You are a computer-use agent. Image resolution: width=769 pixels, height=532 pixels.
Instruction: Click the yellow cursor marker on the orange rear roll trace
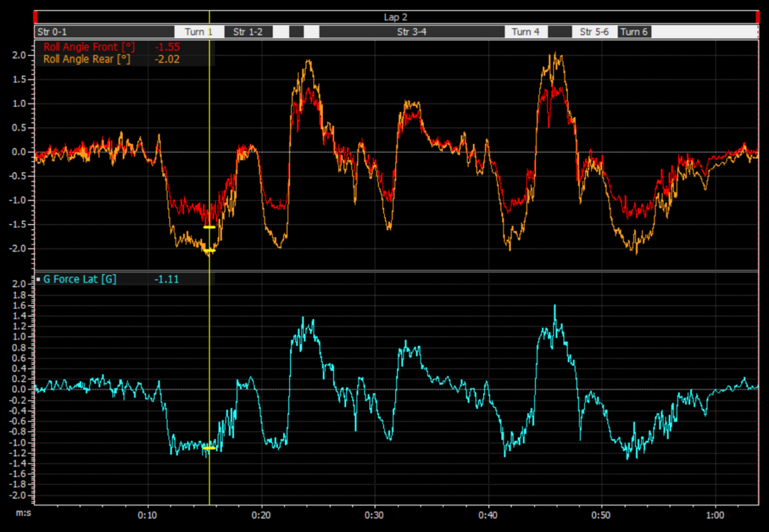(x=210, y=250)
